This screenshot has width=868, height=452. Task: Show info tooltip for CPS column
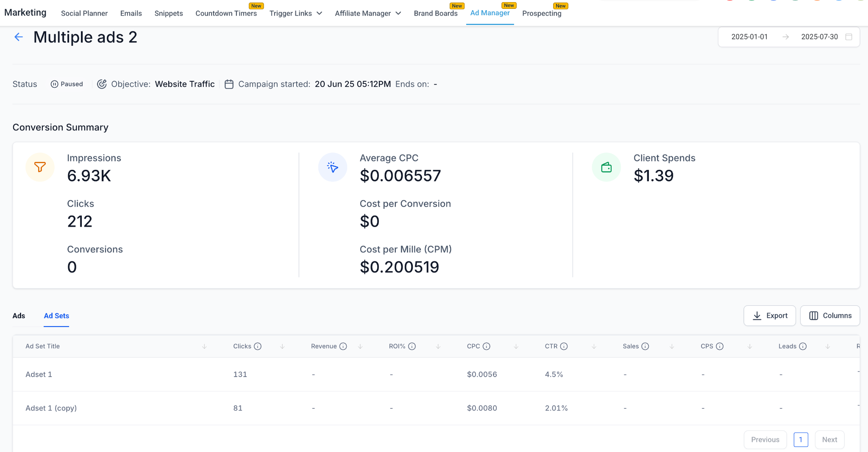pos(720,347)
